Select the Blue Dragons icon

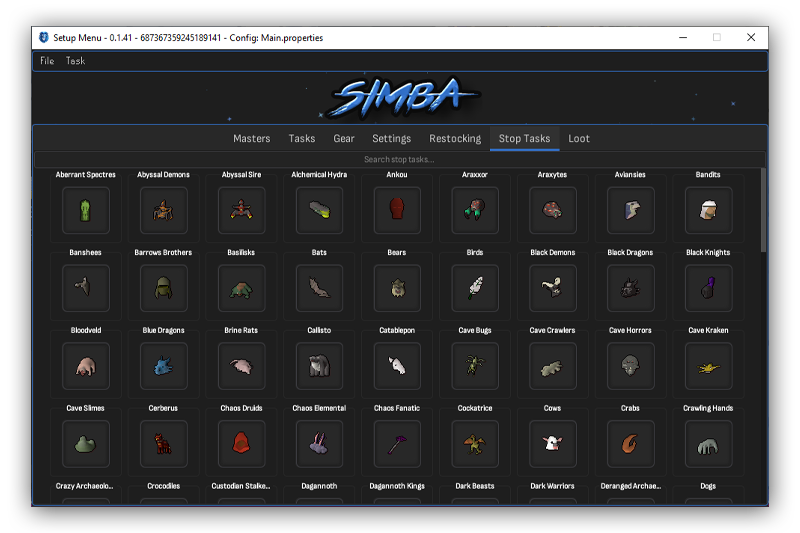pyautogui.click(x=163, y=366)
